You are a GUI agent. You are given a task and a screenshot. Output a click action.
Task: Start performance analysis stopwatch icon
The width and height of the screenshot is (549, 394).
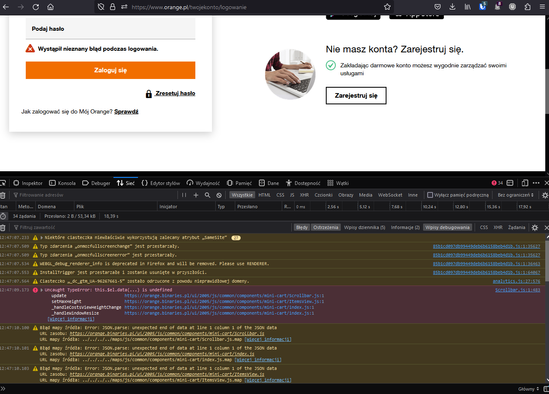pyautogui.click(x=3, y=216)
